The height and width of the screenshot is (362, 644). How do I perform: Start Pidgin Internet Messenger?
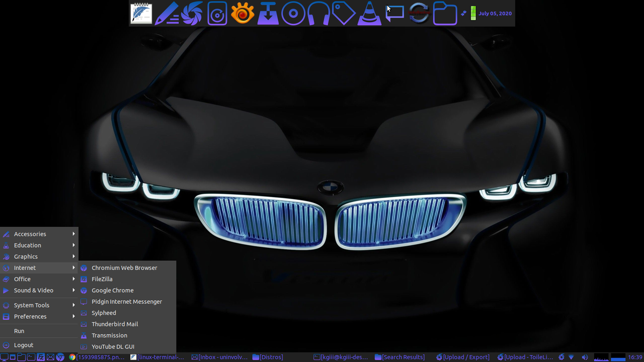(127, 302)
